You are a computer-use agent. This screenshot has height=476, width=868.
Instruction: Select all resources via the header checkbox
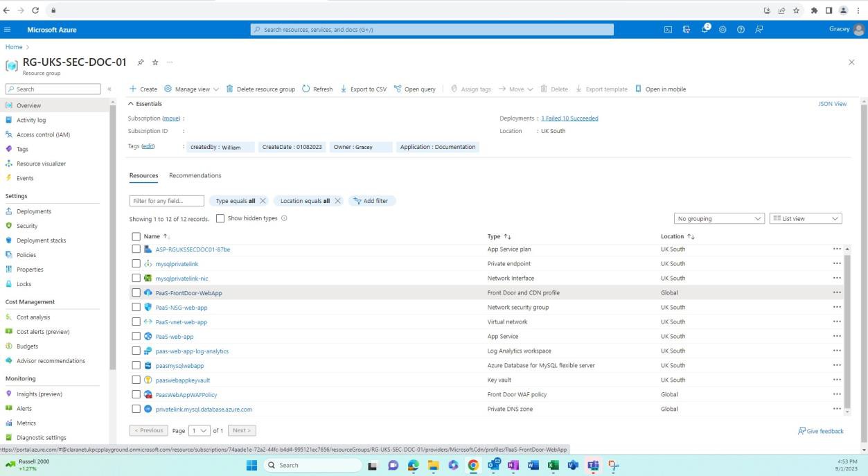pyautogui.click(x=136, y=236)
